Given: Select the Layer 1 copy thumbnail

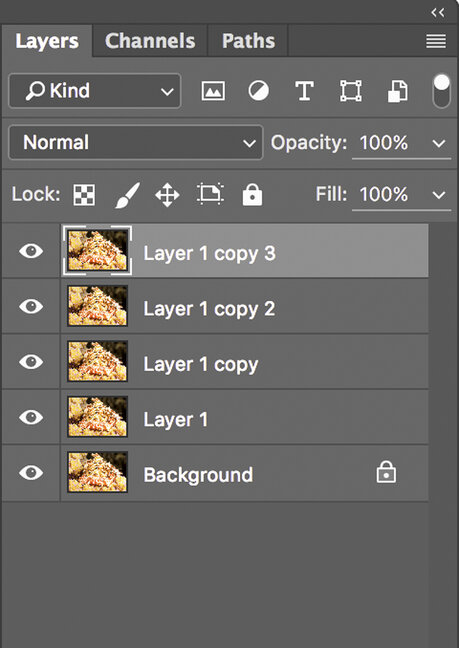Looking at the screenshot, I should point(98,362).
